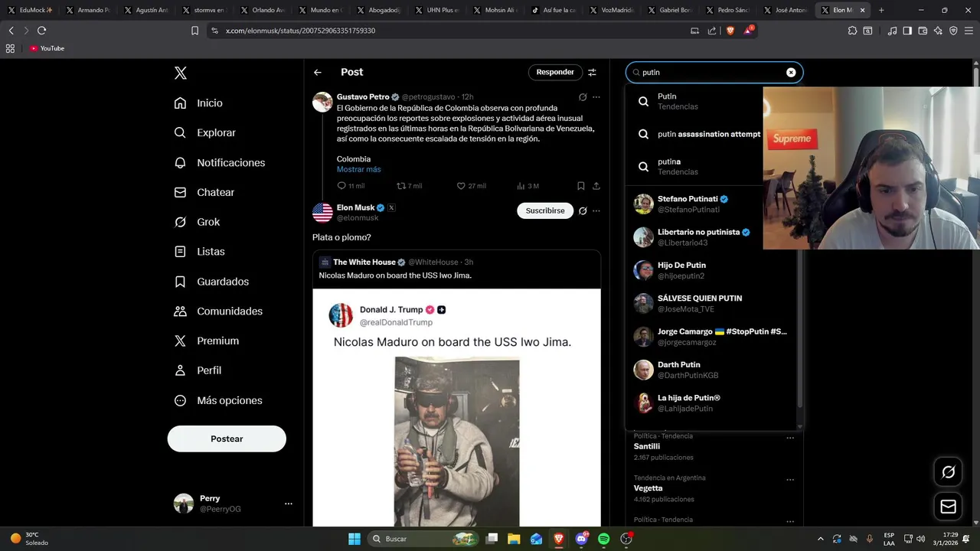The height and width of the screenshot is (551, 980).
Task: Reload the page in the browser toolbar
Action: (41, 31)
